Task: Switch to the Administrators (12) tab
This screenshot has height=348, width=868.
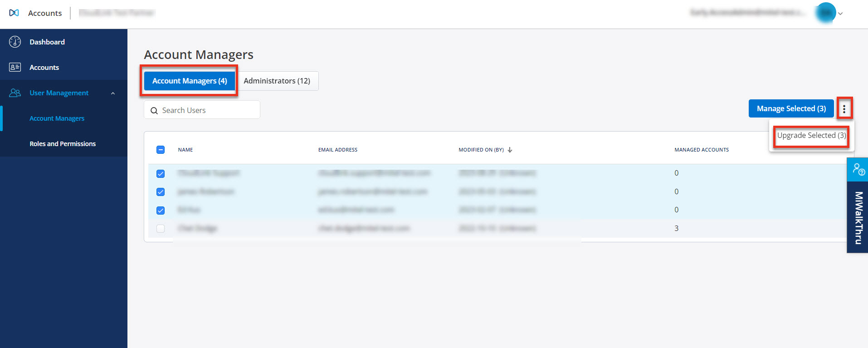Action: 277,81
